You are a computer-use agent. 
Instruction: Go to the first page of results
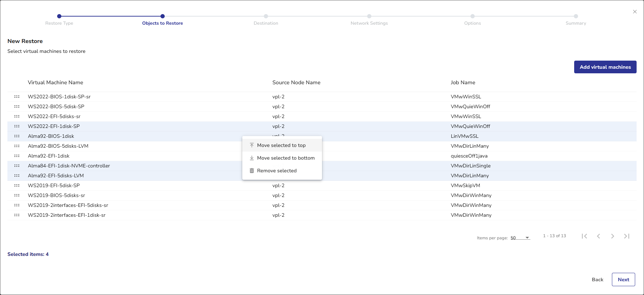point(584,236)
